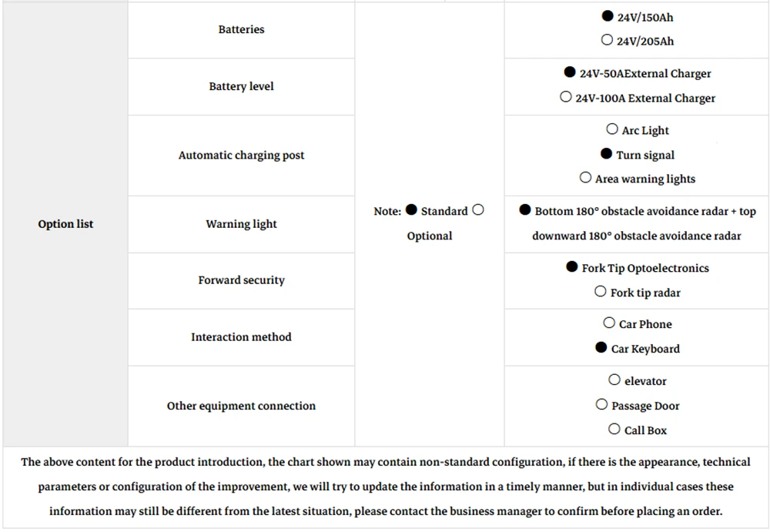
Task: Select the Turn signal filled circle
Action: pyautogui.click(x=607, y=154)
